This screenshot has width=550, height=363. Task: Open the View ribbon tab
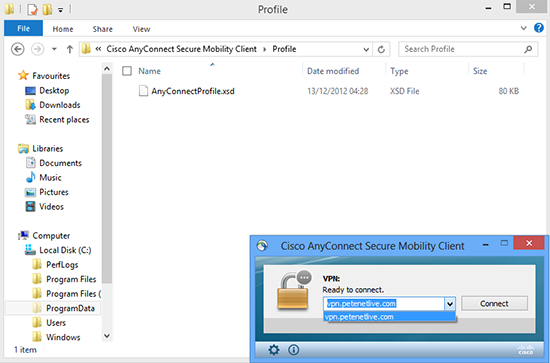click(141, 29)
